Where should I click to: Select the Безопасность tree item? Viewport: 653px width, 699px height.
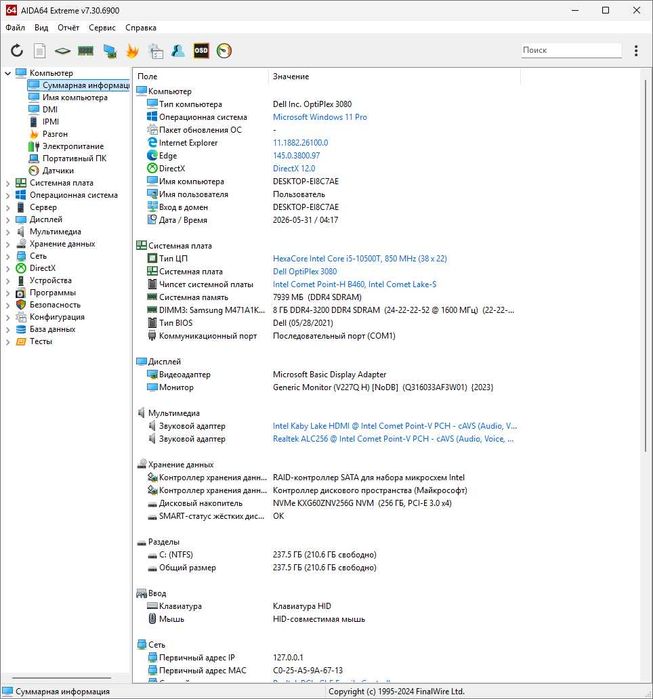click(x=55, y=305)
